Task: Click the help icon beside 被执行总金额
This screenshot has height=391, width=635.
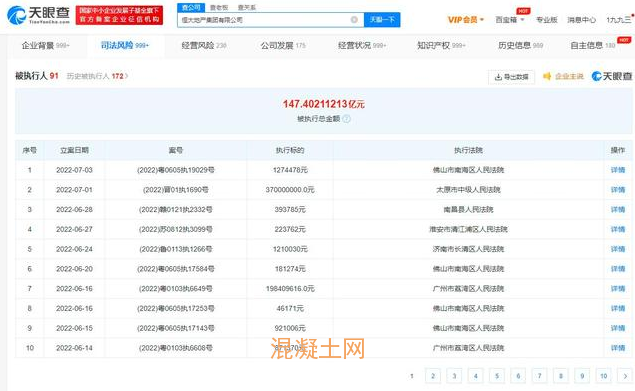Action: point(346,119)
